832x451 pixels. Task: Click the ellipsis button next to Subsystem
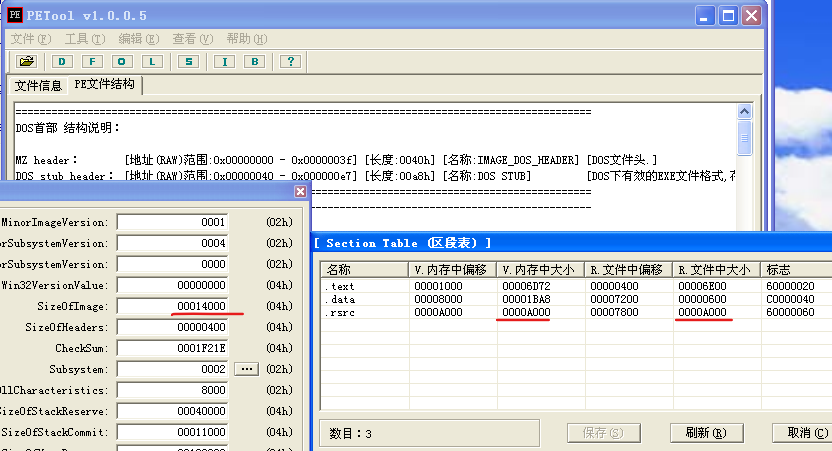click(x=247, y=369)
